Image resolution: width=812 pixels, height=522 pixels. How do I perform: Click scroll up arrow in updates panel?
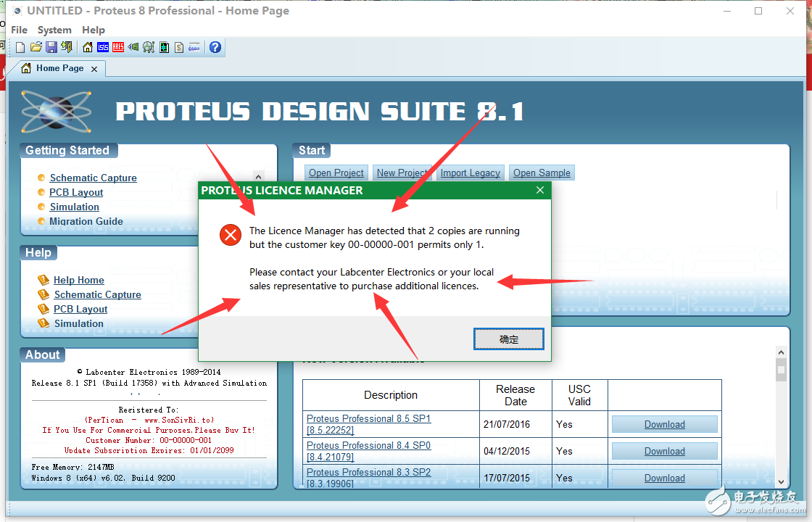click(781, 352)
